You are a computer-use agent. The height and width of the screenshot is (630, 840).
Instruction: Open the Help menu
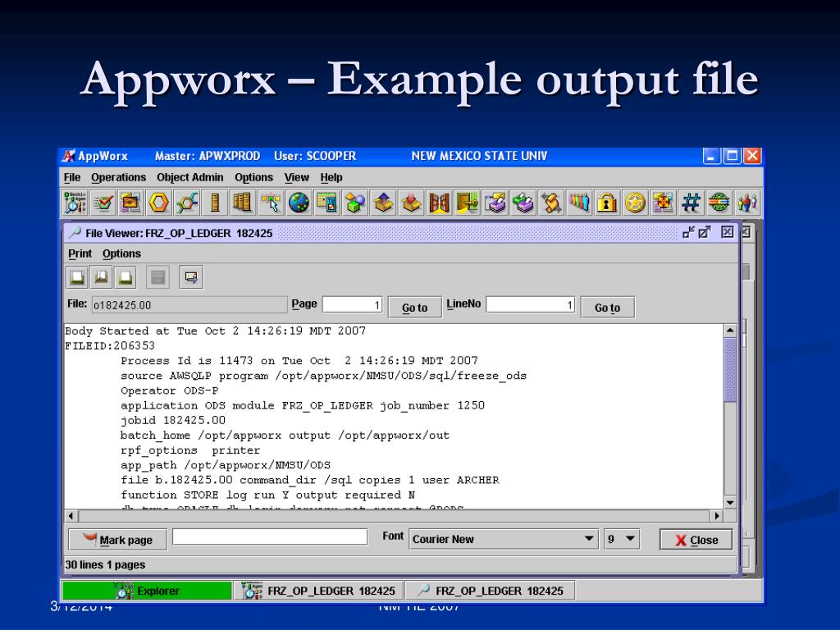[331, 177]
